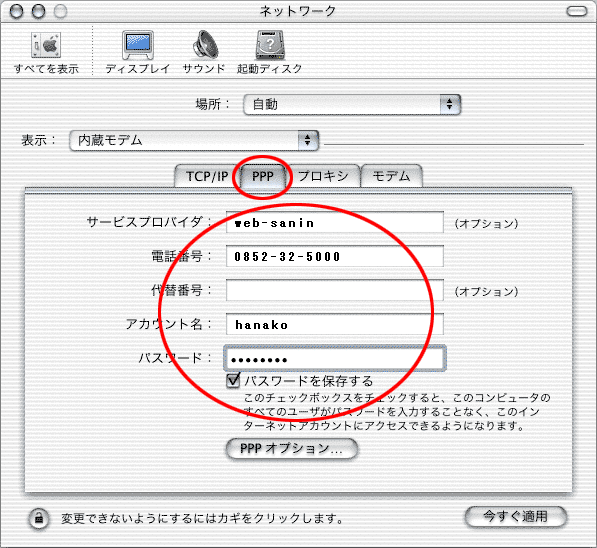Open the Startup Disk (起動ディスク) icon

pyautogui.click(x=270, y=45)
